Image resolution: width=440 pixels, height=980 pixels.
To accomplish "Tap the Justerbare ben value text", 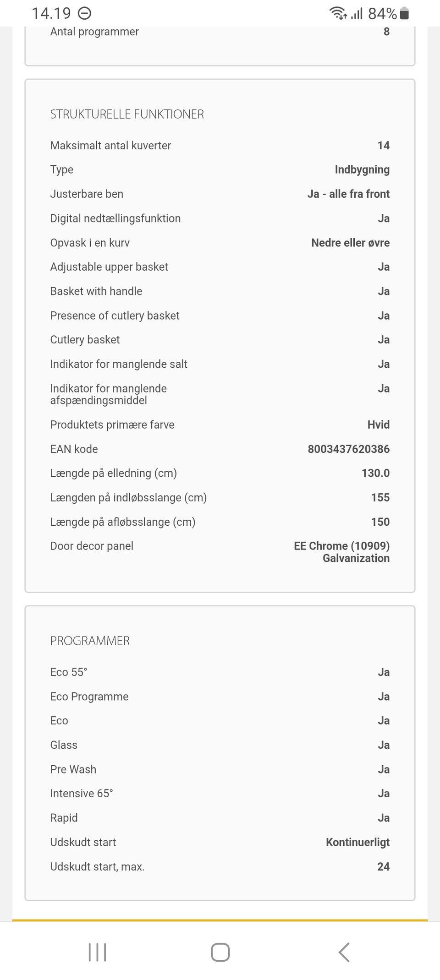I will point(348,194).
